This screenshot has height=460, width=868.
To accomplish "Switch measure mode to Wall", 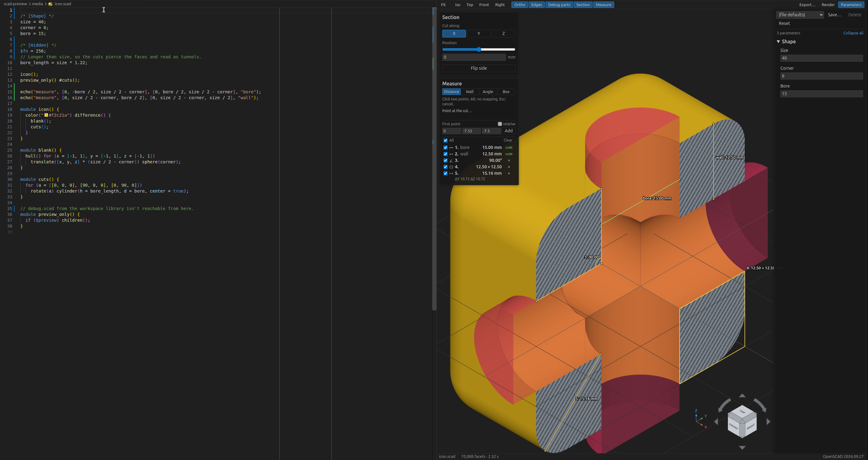I will coord(470,92).
